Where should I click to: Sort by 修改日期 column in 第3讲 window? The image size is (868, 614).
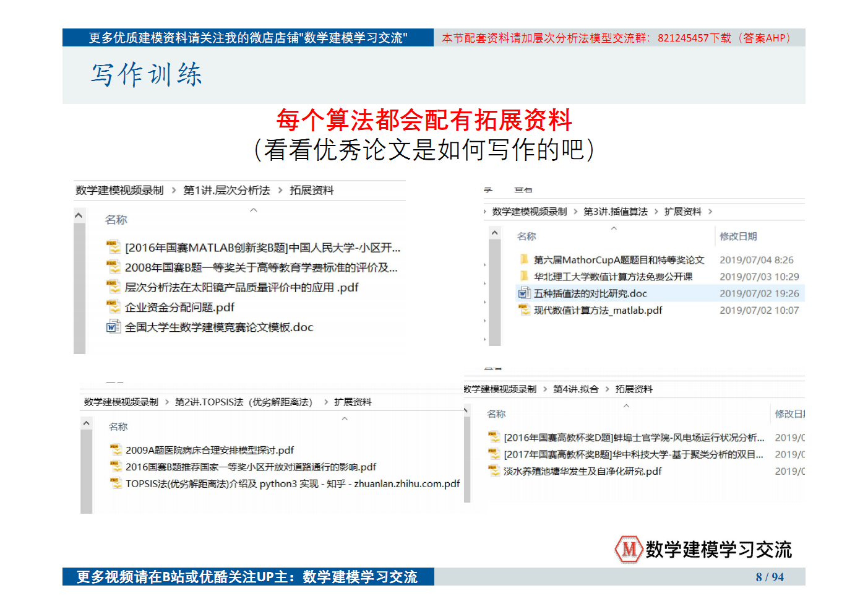point(738,236)
